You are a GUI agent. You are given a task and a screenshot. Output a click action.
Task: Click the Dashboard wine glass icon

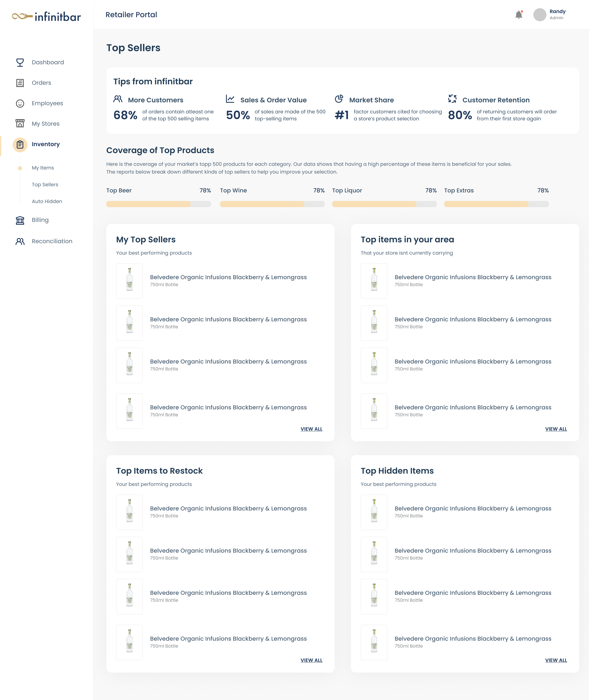tap(20, 62)
